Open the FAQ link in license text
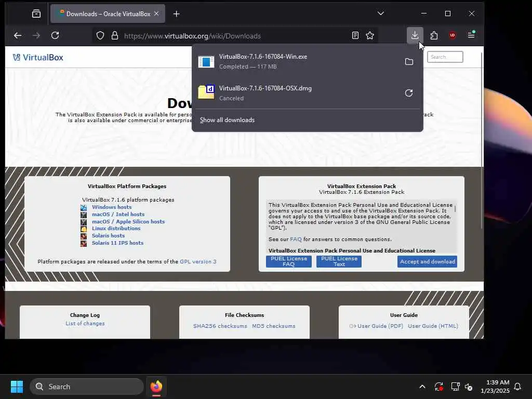This screenshot has width=532, height=399. tap(296, 239)
